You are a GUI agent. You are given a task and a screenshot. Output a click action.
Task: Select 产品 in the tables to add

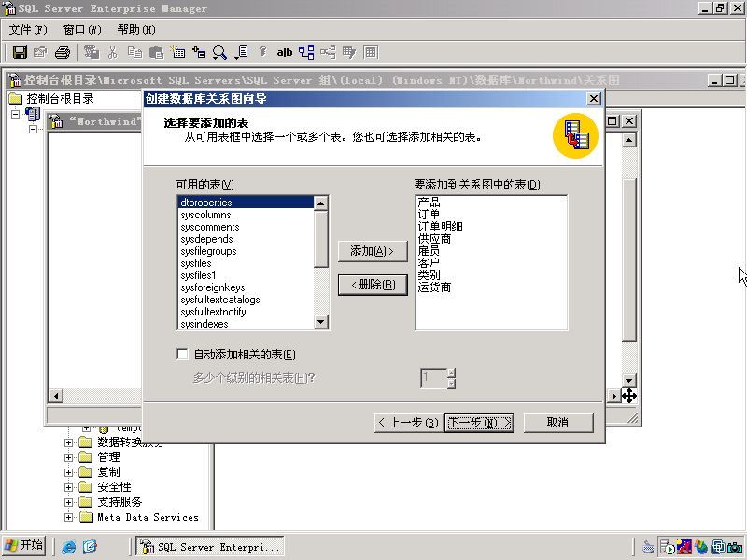[x=491, y=203]
